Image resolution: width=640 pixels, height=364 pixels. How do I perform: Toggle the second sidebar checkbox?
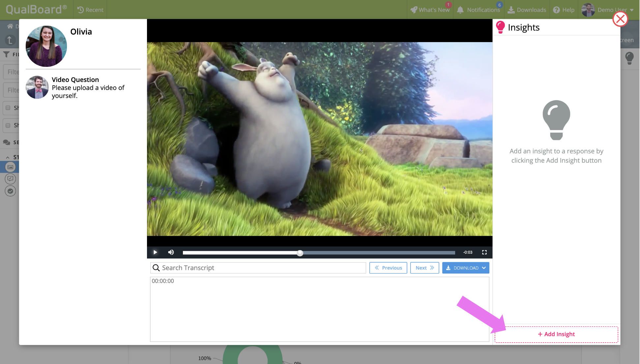8,125
